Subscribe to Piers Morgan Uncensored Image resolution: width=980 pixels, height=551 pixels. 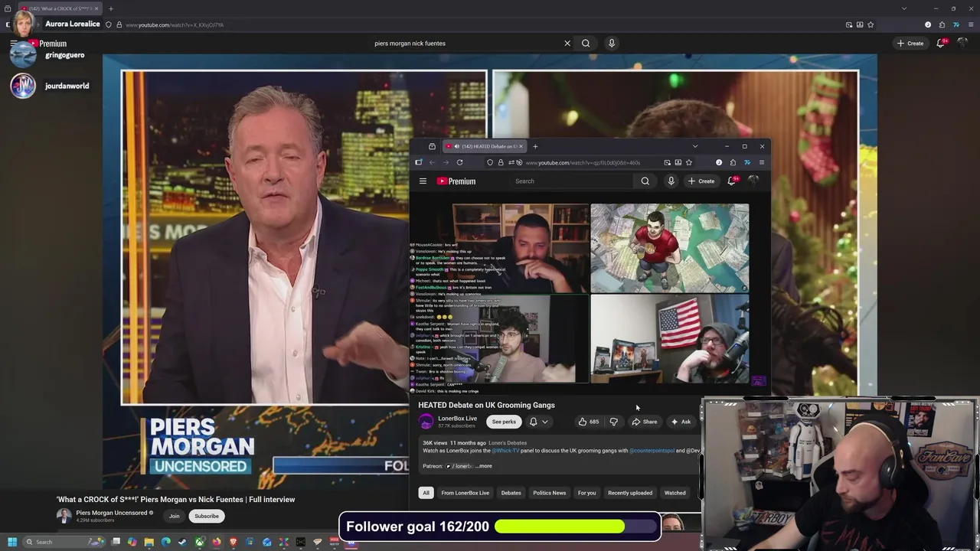point(207,517)
